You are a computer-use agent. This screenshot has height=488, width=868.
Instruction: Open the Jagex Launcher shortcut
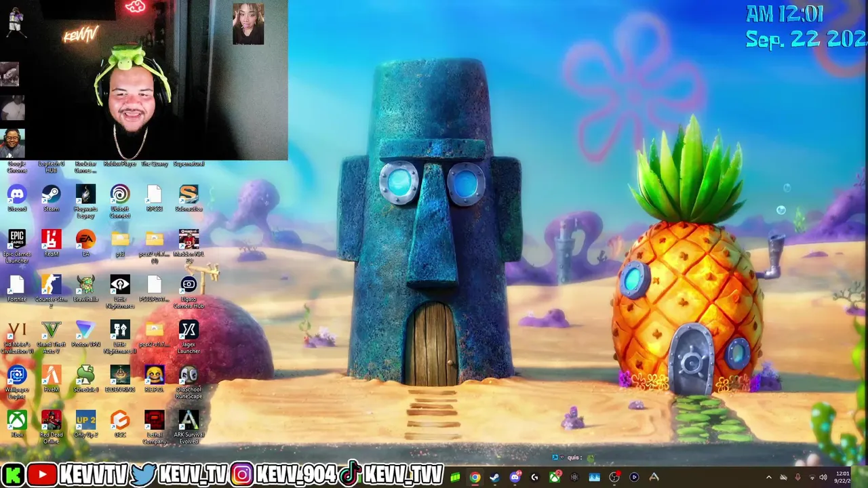coord(189,338)
